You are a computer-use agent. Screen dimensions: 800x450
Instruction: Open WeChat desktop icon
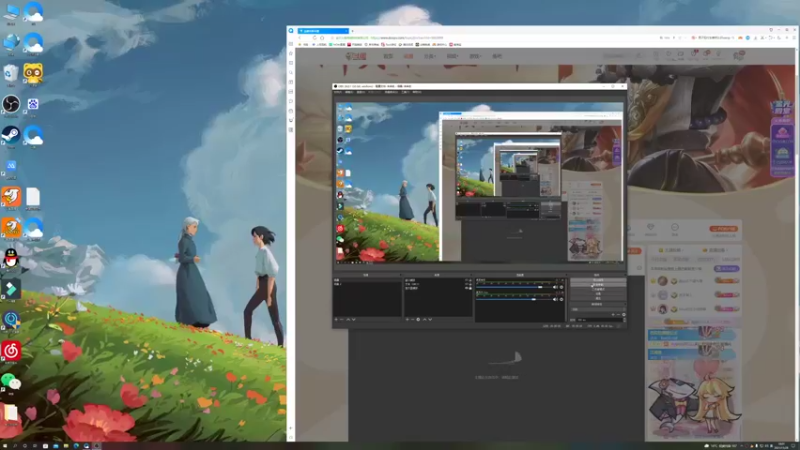click(x=11, y=382)
